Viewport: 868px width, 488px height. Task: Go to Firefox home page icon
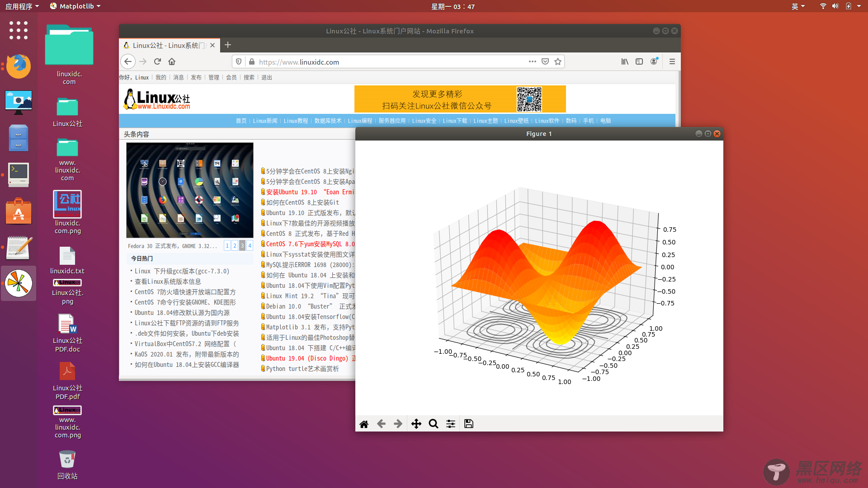point(172,61)
